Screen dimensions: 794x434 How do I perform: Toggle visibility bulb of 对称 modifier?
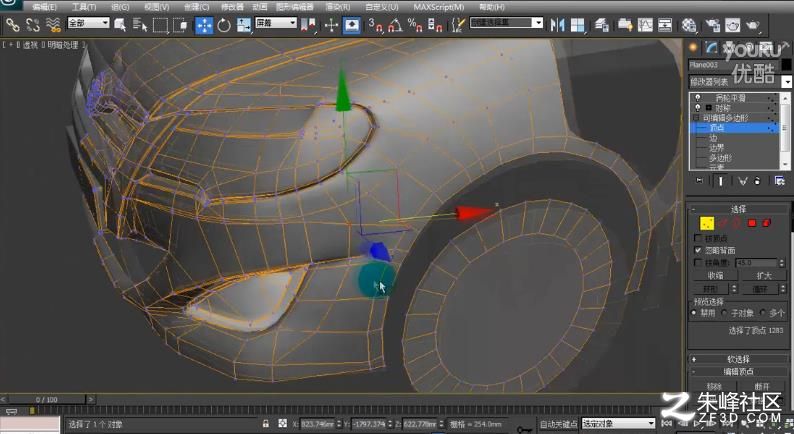coord(698,108)
